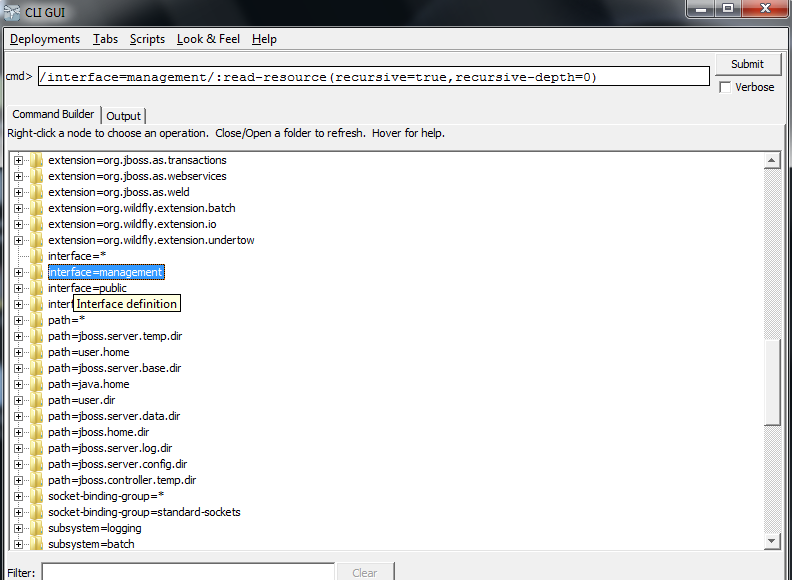Select the socket-binding-group=* tree label
Viewport: 792px width, 580px height.
106,496
